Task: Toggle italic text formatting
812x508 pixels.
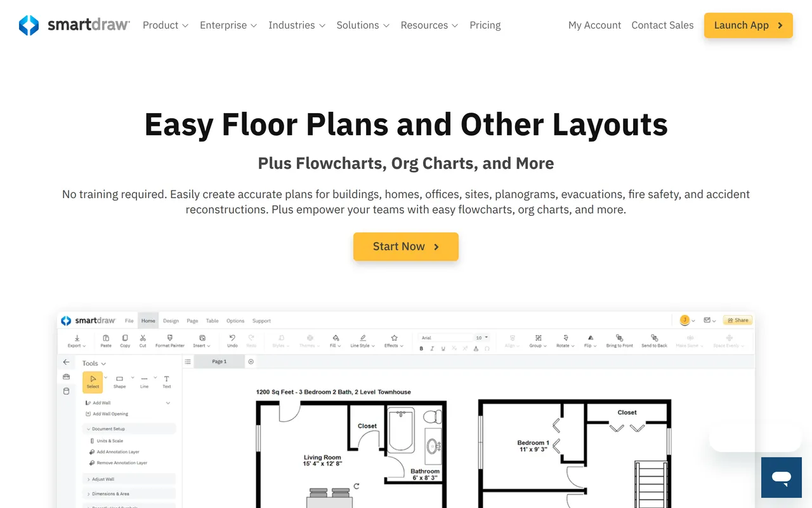Action: point(432,349)
